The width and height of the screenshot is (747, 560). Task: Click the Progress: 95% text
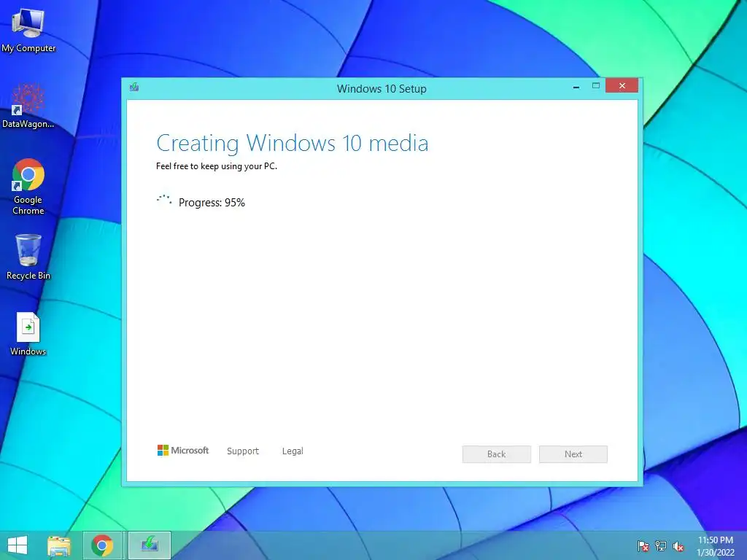tap(212, 203)
